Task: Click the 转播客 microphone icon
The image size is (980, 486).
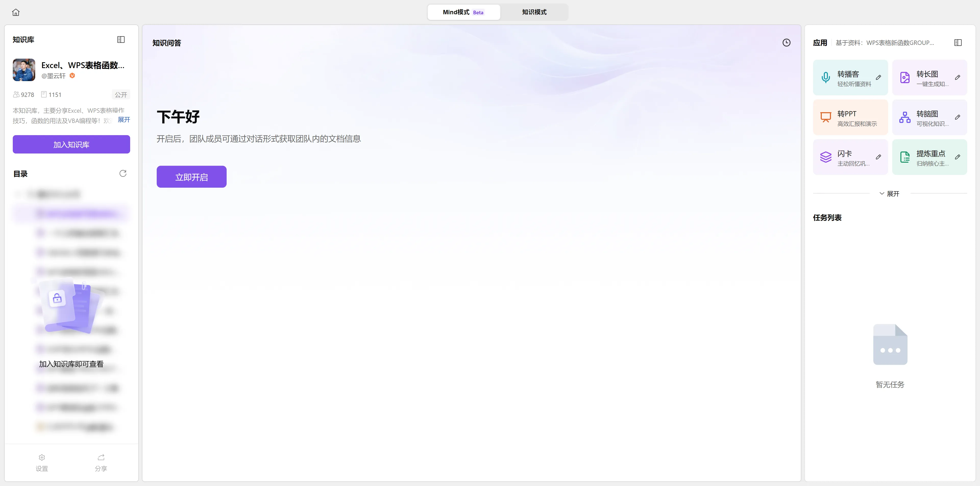Action: pos(826,78)
